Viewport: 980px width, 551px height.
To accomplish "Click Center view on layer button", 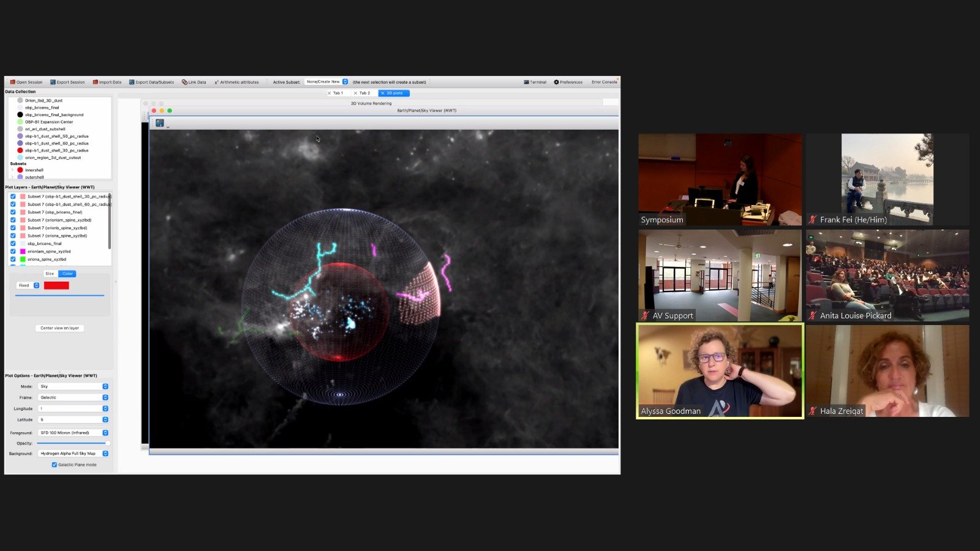I will [59, 328].
